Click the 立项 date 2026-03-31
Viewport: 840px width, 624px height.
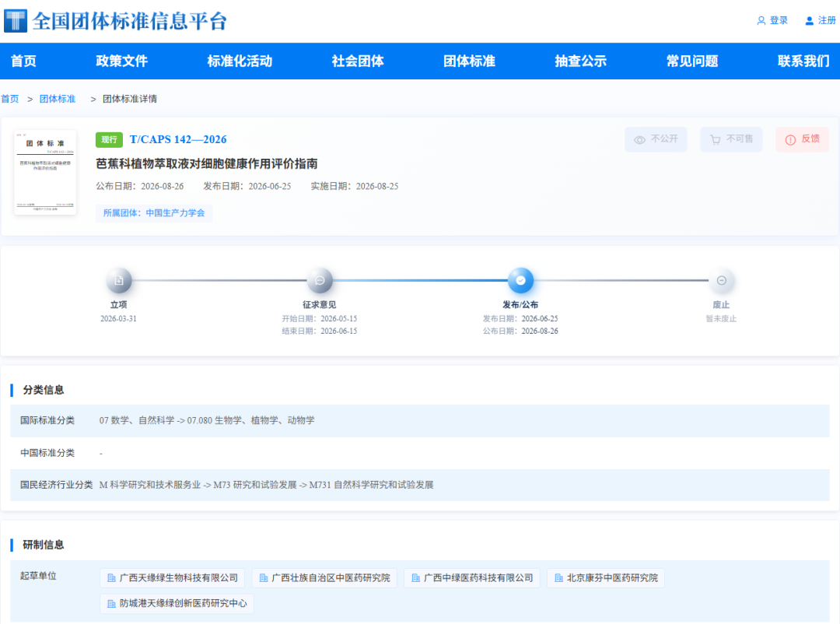[x=118, y=319]
